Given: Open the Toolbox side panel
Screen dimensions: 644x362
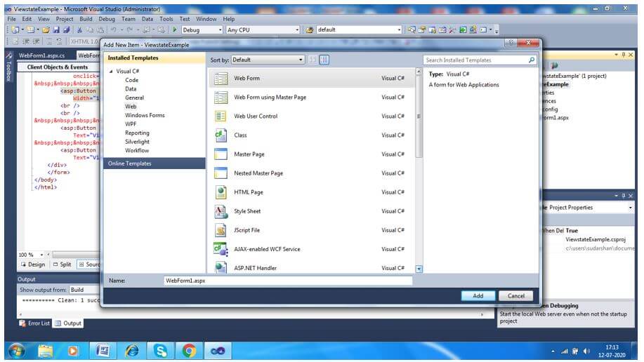Looking at the screenshot, I should click(9, 67).
